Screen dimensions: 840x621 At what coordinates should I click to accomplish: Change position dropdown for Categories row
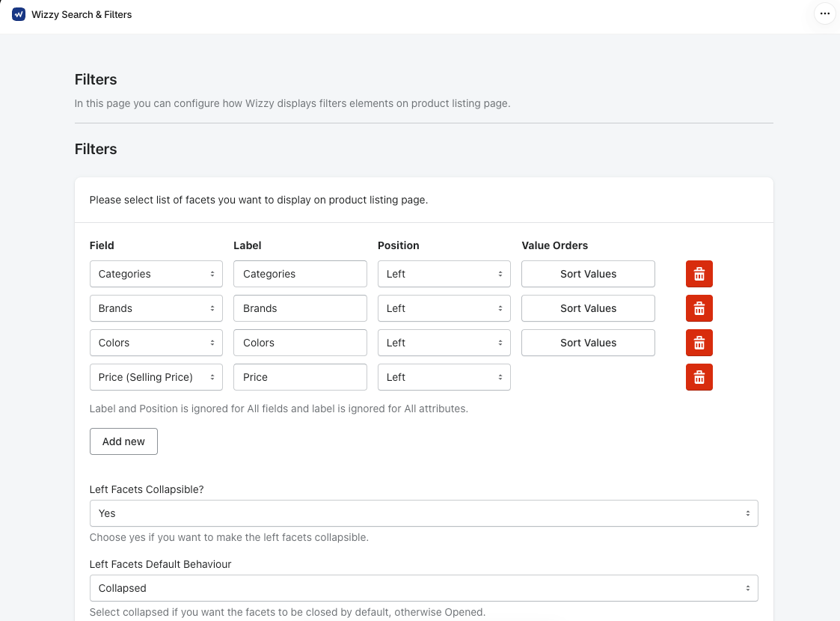tap(444, 274)
